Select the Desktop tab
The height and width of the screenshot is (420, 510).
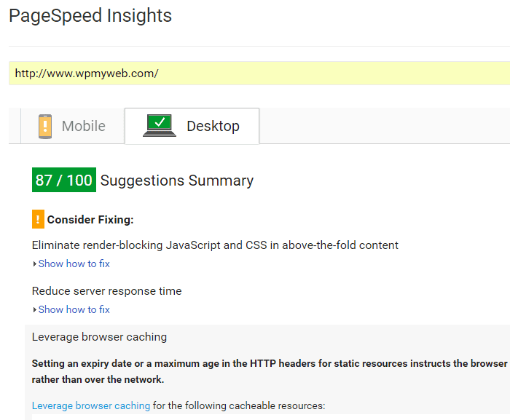(192, 126)
